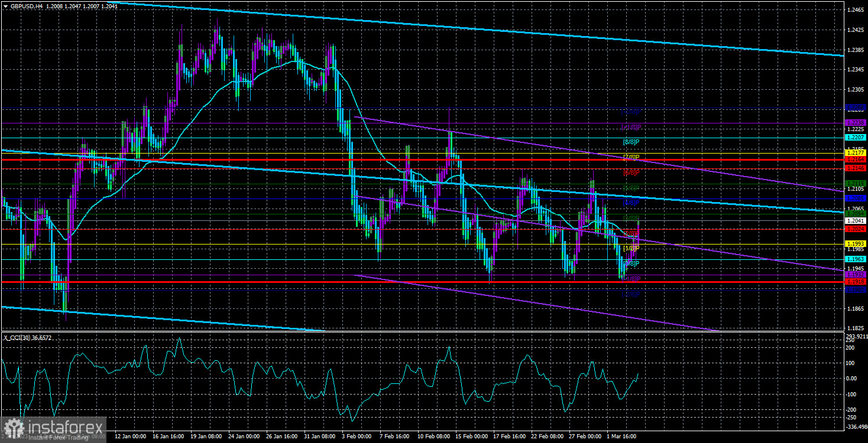Click the 19 Jan 08:00 time label
868x443 pixels.
point(207,437)
